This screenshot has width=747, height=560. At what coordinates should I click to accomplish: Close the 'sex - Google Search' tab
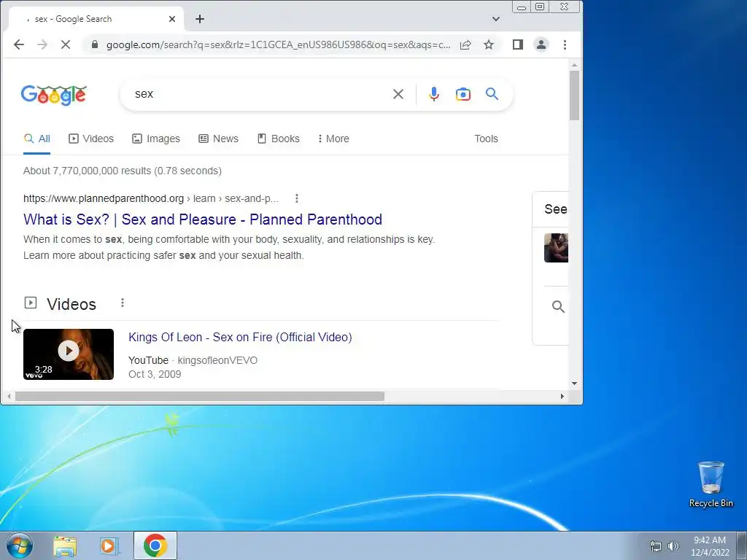[172, 19]
